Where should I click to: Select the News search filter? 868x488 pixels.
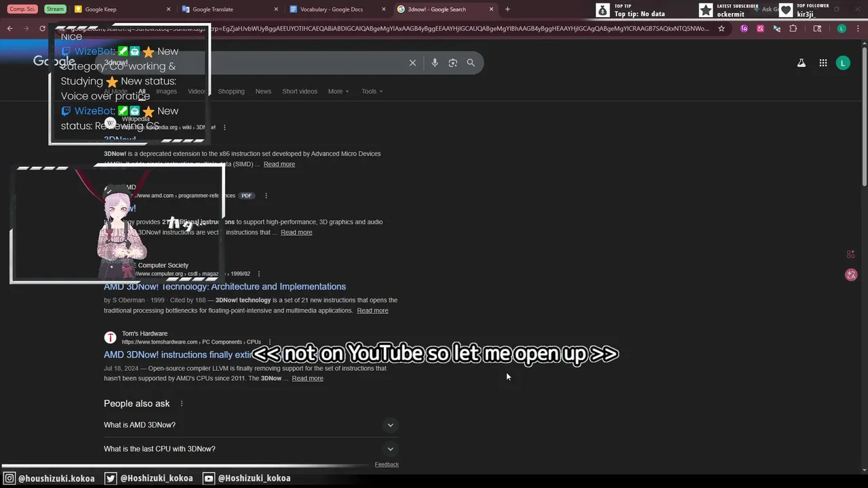pyautogui.click(x=263, y=91)
